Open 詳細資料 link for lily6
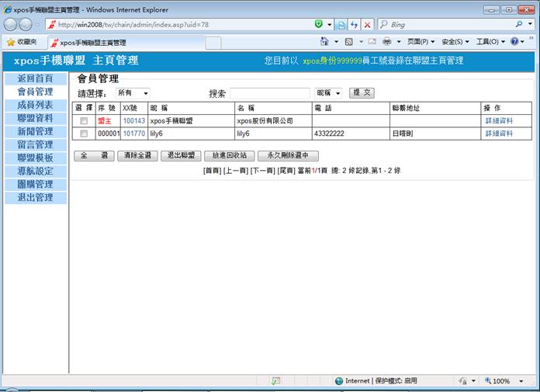 pyautogui.click(x=499, y=134)
